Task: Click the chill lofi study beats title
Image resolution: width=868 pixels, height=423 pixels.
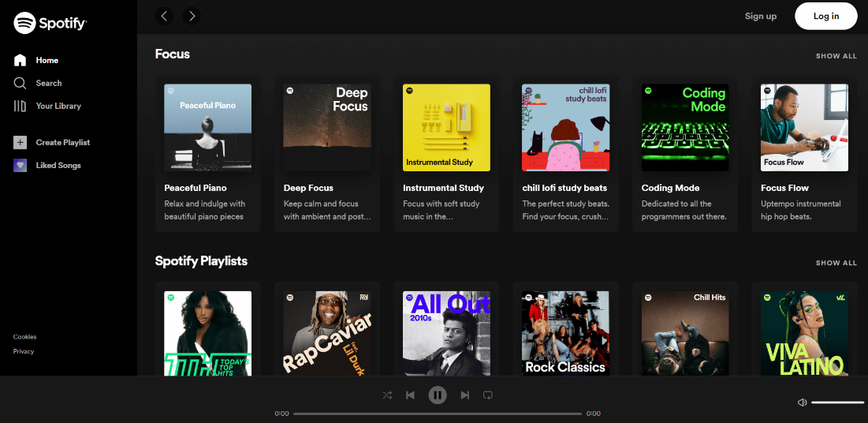Action: pos(564,188)
